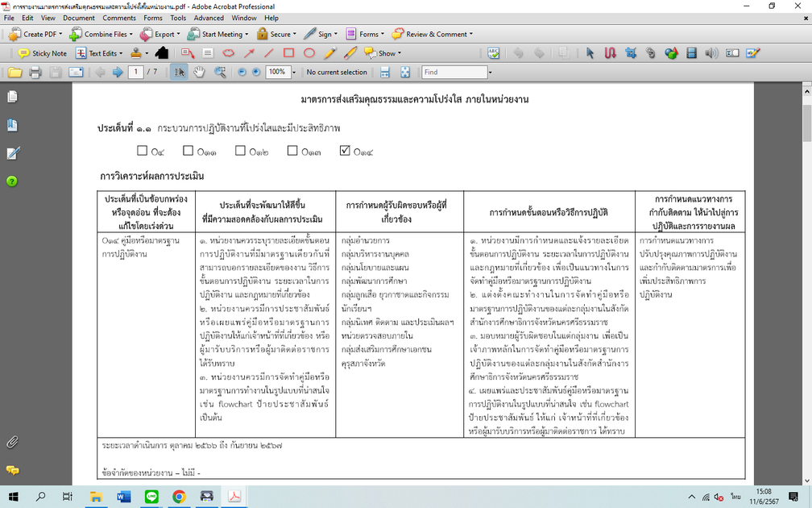Screen dimensions: 812x508
Task: Run the spell check tool
Action: (493, 53)
